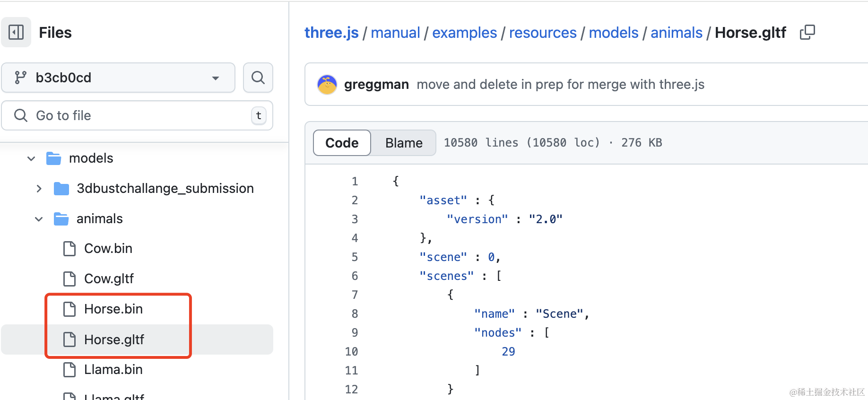Open the b3cb0cd branch selector dropdown
868x400 pixels.
pos(118,78)
